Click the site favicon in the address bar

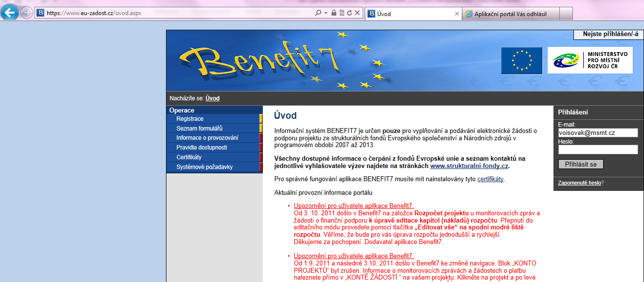point(40,13)
